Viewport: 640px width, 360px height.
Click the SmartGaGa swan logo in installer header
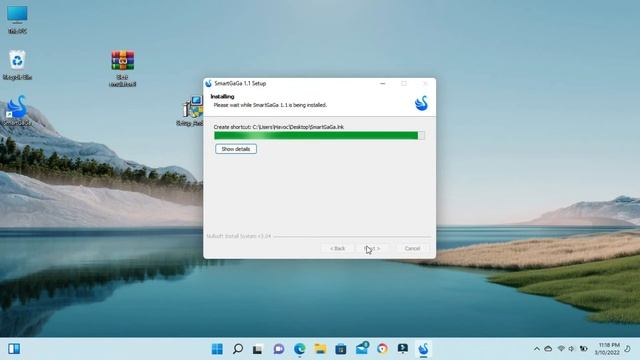(421, 103)
